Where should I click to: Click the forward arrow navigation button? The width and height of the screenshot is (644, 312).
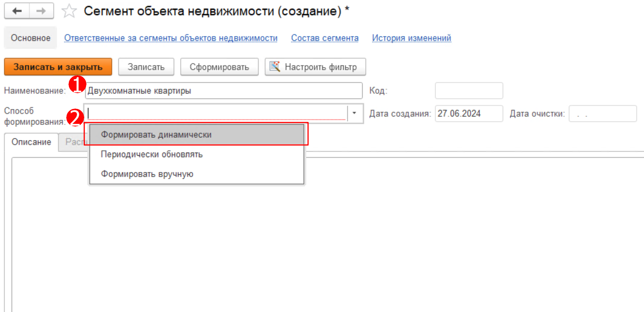click(41, 11)
